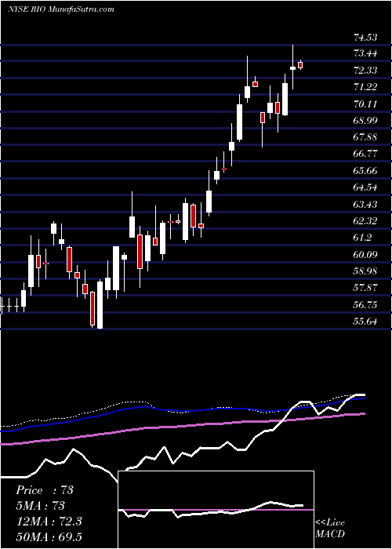Image resolution: width=392 pixels, height=549 pixels.
Task: Select the 72.33 price axis label
Action: click(x=366, y=71)
